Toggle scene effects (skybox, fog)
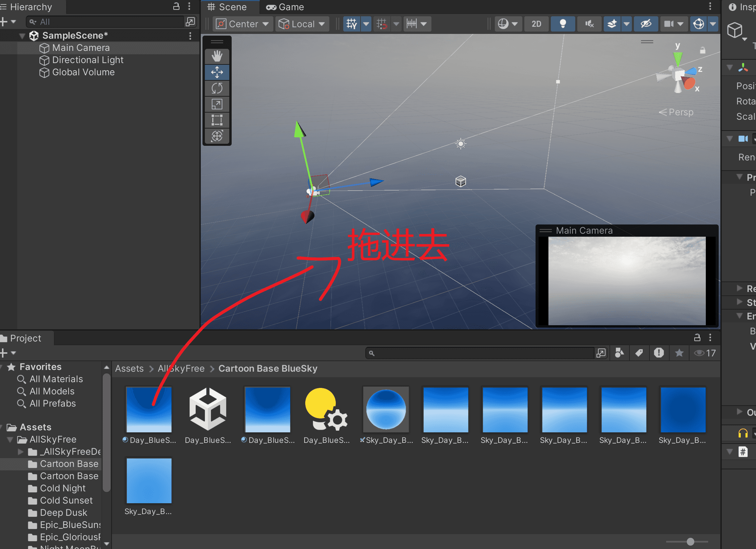 pyautogui.click(x=612, y=24)
